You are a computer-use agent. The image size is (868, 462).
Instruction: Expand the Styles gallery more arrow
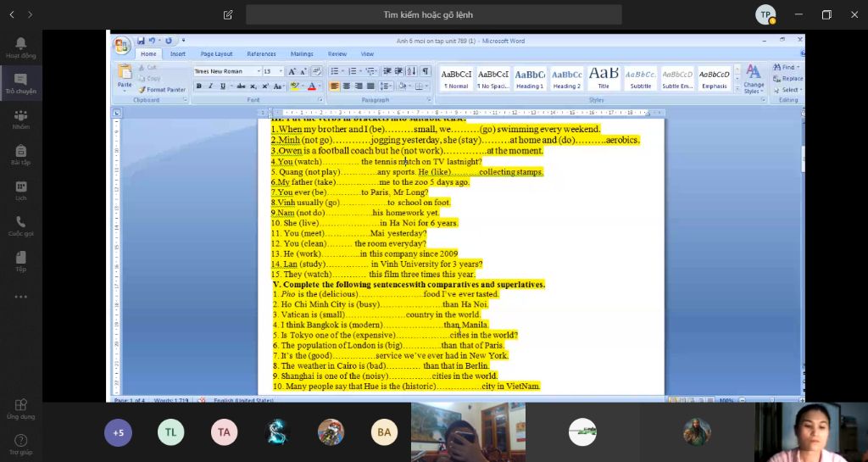click(x=737, y=88)
